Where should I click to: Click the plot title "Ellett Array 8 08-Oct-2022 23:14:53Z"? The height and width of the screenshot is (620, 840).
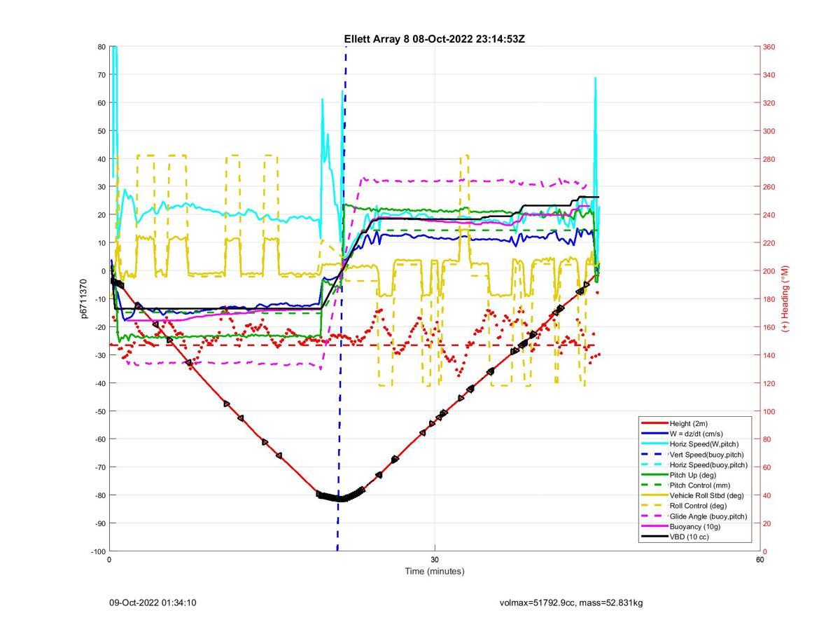434,39
